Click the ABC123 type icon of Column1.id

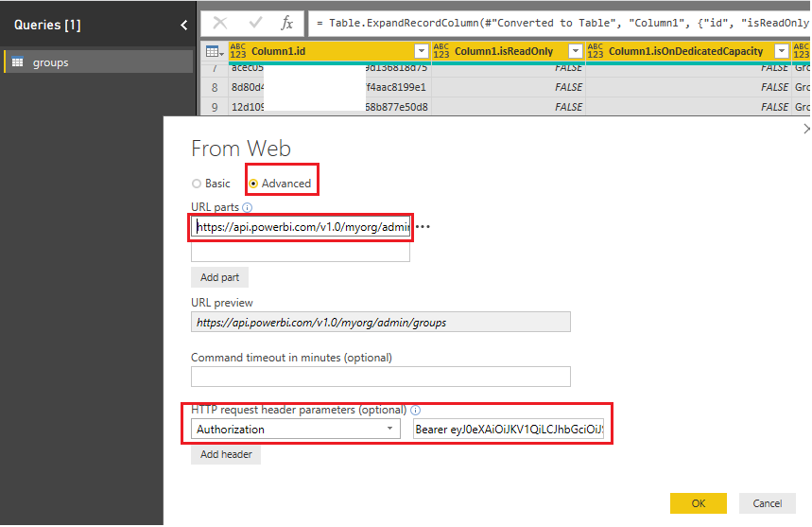click(x=237, y=51)
